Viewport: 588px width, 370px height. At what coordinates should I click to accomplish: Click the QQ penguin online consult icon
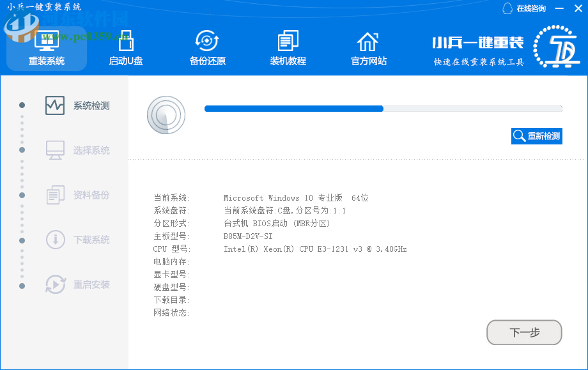click(507, 8)
